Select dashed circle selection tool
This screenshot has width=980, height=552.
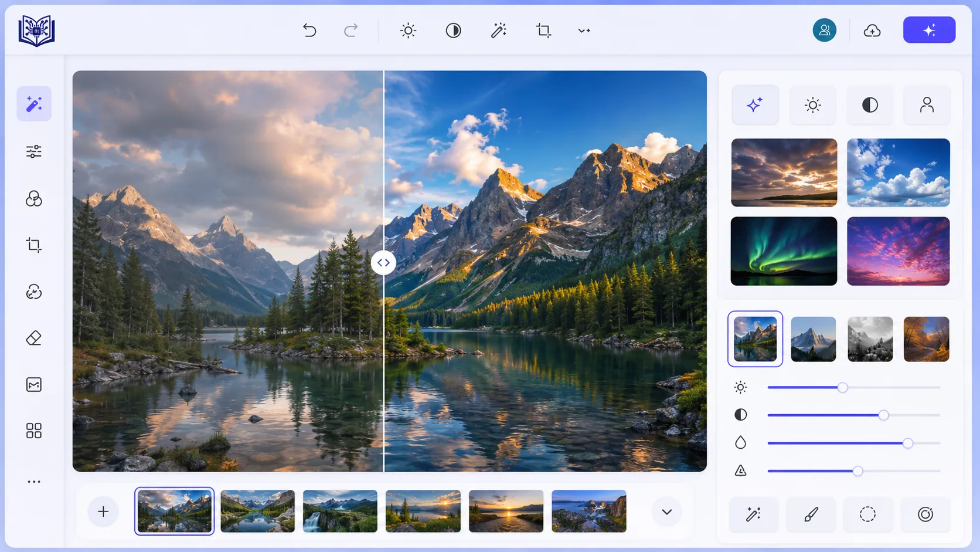pos(867,514)
